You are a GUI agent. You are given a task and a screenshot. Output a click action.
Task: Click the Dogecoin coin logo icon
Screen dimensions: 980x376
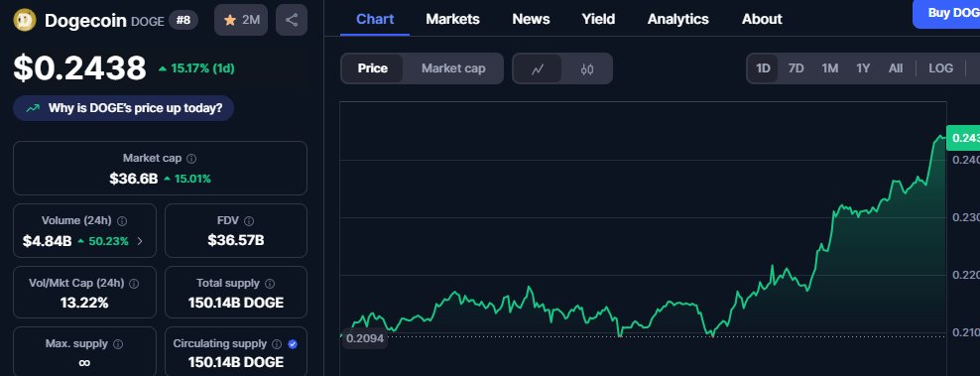25,20
